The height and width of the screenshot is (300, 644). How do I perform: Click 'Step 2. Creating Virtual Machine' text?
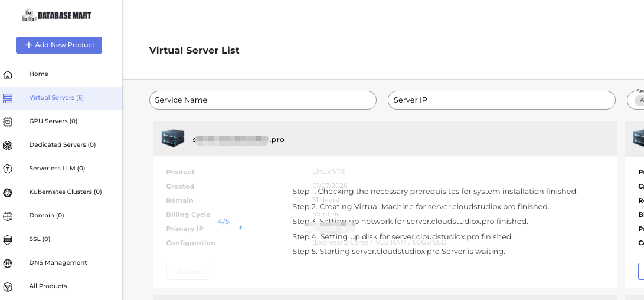click(420, 206)
